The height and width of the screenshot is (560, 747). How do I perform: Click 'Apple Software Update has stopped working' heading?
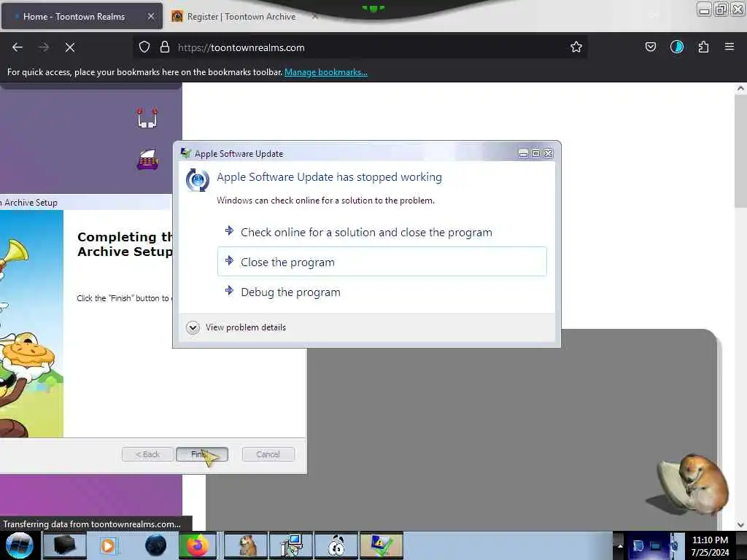(x=329, y=177)
